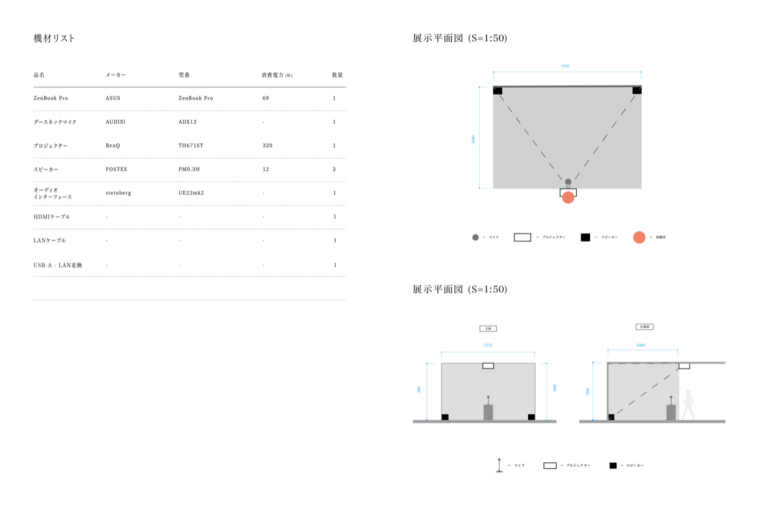Viewport: 759px width, 532px height.
Task: Click the 正面 label box
Action: coord(488,329)
